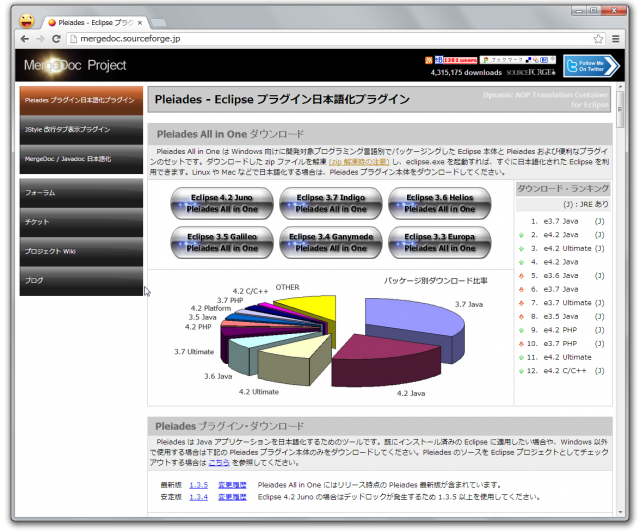Image resolution: width=640 pixels, height=532 pixels.
Task: Open the プロジェクト Wiki sidebar item
Action: point(81,252)
